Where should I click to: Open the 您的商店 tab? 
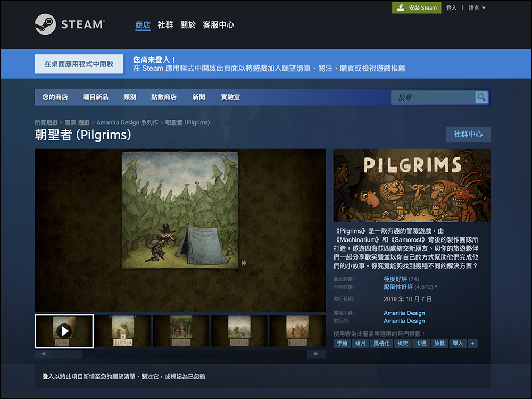pos(55,97)
